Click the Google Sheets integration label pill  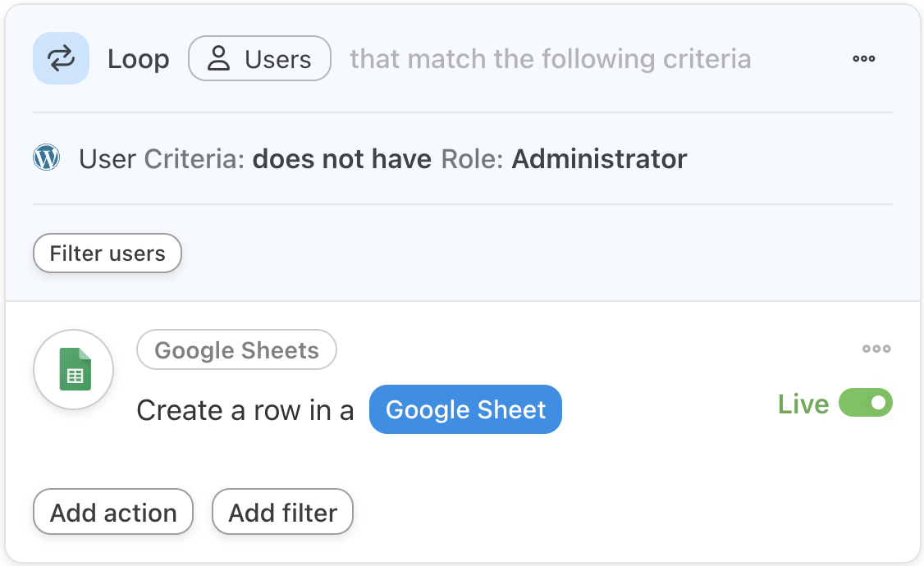[236, 350]
